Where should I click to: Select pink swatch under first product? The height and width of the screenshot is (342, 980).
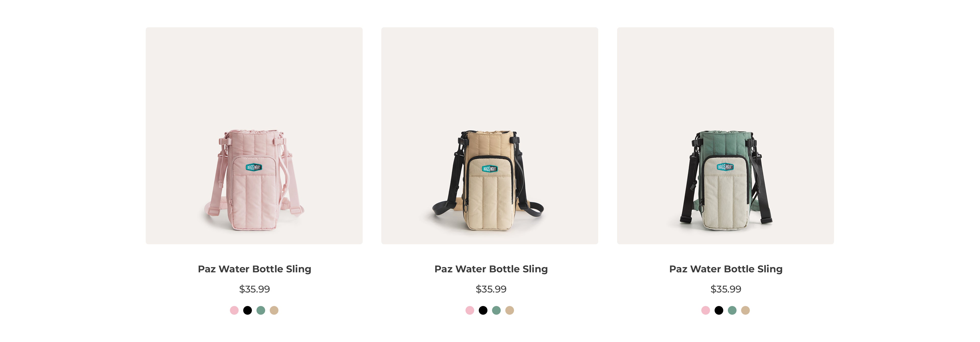(x=234, y=310)
